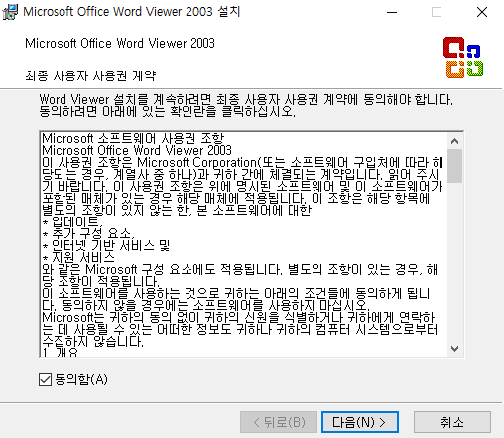Close the setup window
Screen dimensions: 504x438
click(482, 12)
